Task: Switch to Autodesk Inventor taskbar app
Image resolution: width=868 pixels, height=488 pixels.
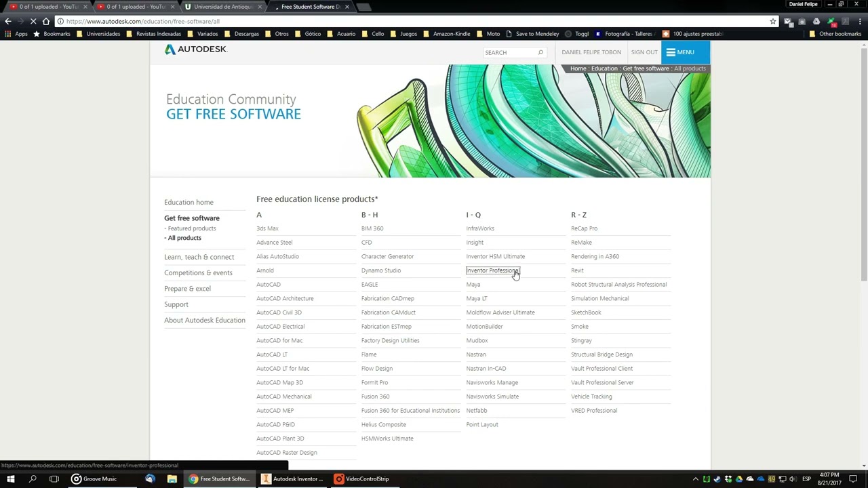Action: (293, 479)
